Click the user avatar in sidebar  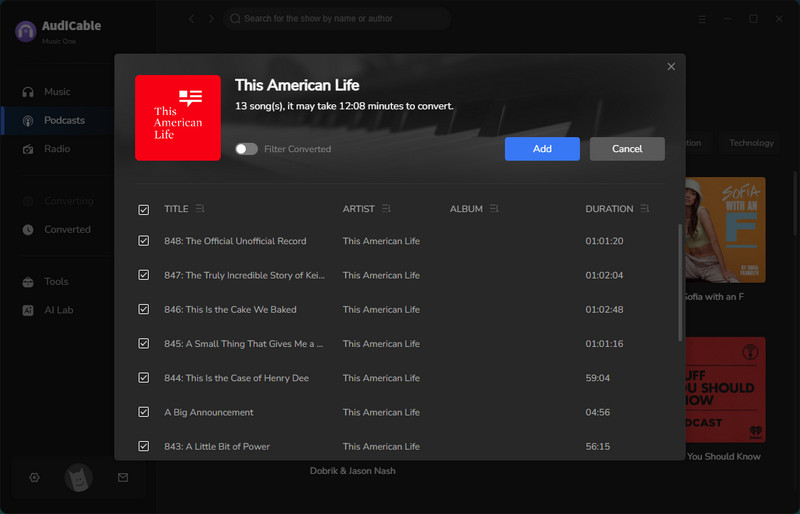pos(79,478)
